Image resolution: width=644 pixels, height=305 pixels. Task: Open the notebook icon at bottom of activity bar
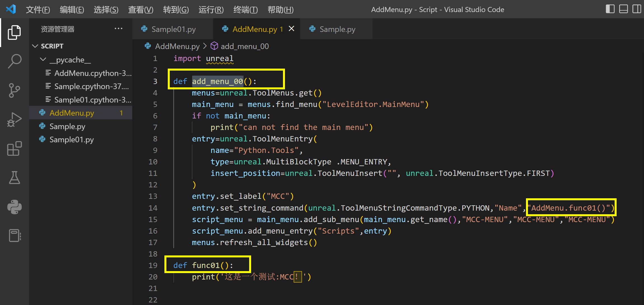point(14,236)
